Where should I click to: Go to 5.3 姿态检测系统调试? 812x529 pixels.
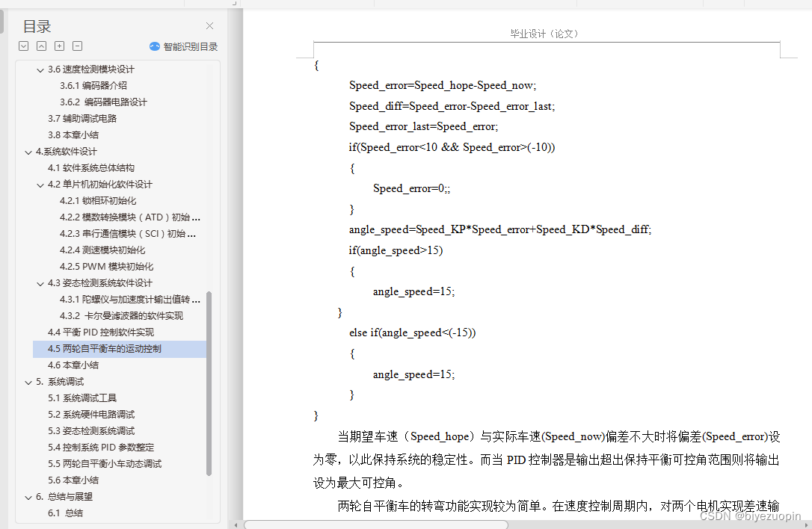pyautogui.click(x=91, y=431)
